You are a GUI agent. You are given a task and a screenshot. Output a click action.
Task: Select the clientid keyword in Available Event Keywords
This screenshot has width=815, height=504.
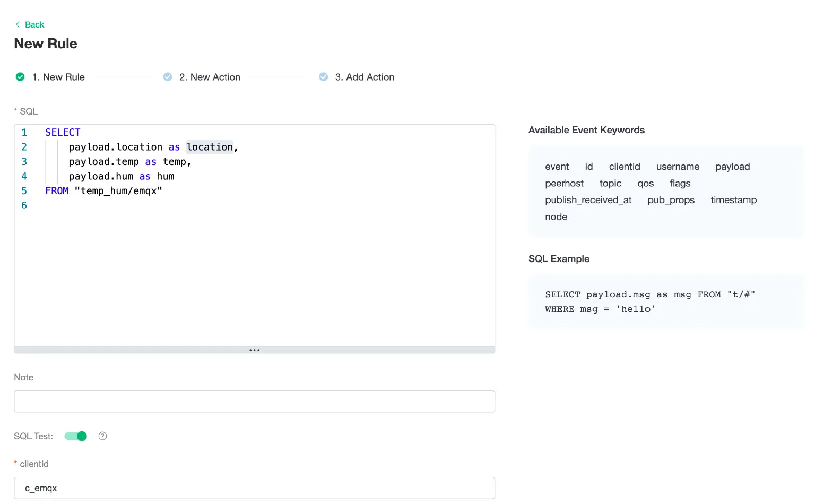(x=625, y=167)
